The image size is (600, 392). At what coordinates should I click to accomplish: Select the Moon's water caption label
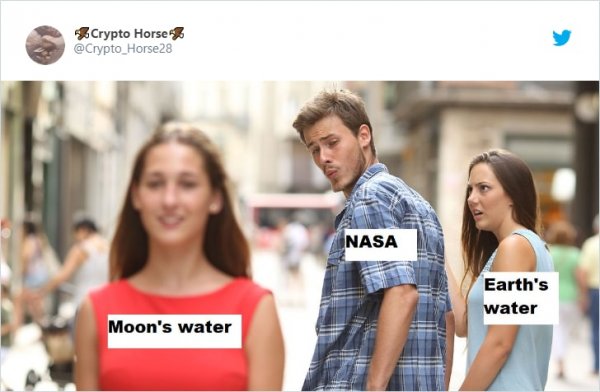tap(174, 331)
